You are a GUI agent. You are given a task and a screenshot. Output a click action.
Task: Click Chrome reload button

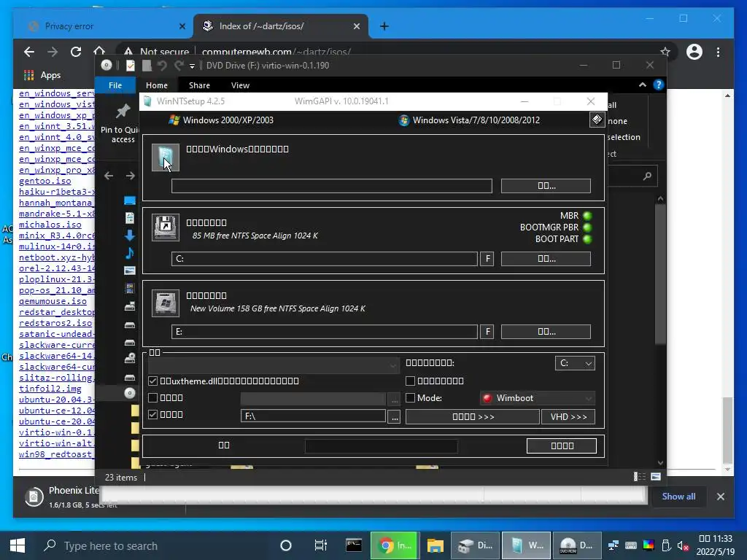point(75,52)
